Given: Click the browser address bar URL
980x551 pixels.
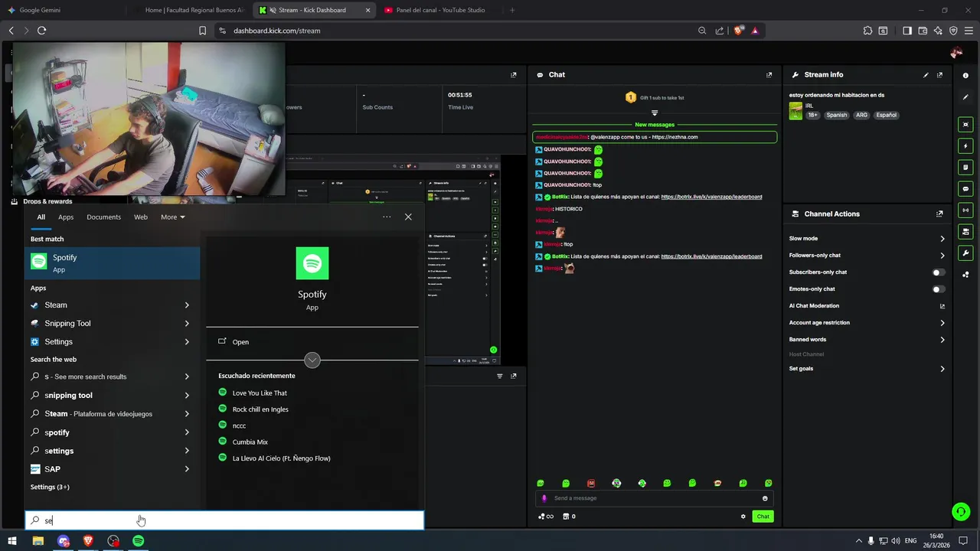Looking at the screenshot, I should tap(276, 31).
